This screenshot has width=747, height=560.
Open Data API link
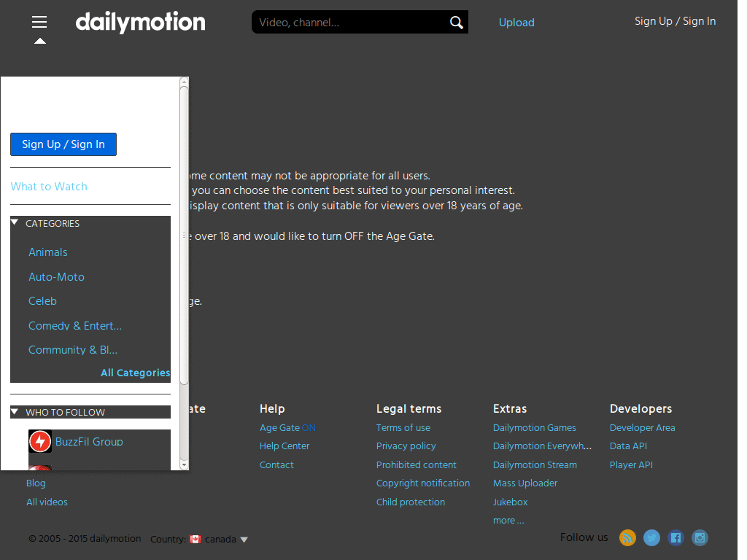[628, 446]
